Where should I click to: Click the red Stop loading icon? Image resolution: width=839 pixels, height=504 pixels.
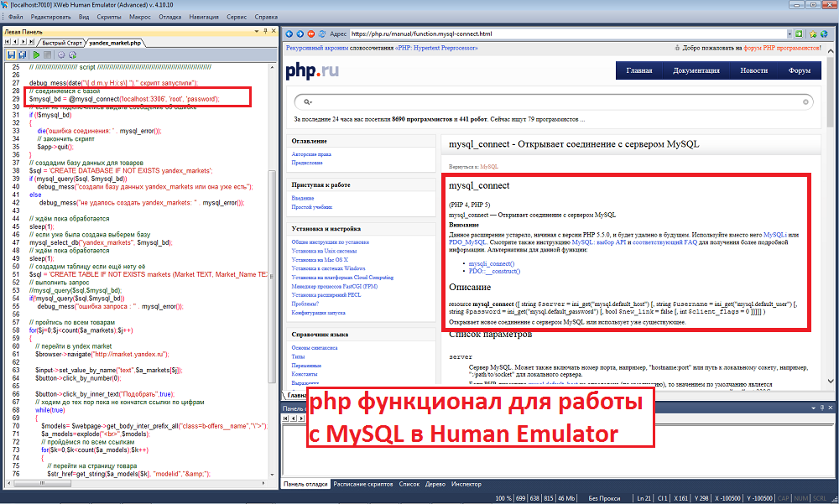pos(311,34)
